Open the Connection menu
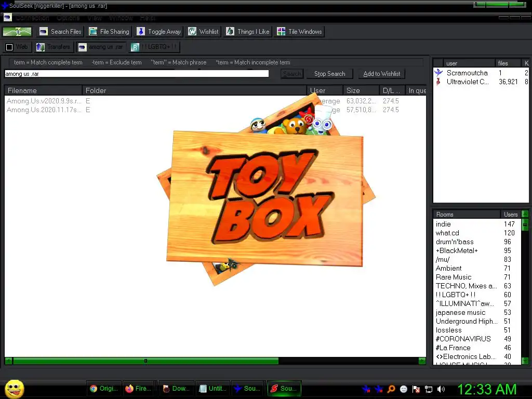 click(x=32, y=18)
